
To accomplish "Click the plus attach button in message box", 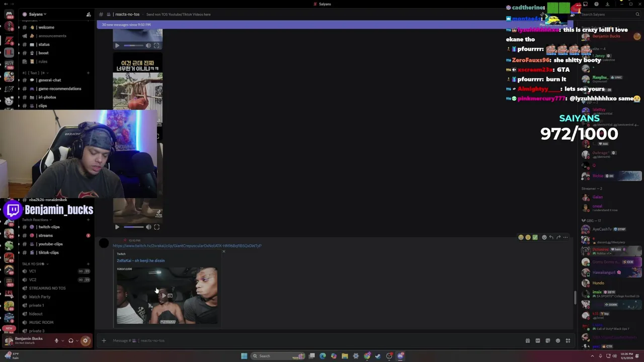I will tap(104, 341).
